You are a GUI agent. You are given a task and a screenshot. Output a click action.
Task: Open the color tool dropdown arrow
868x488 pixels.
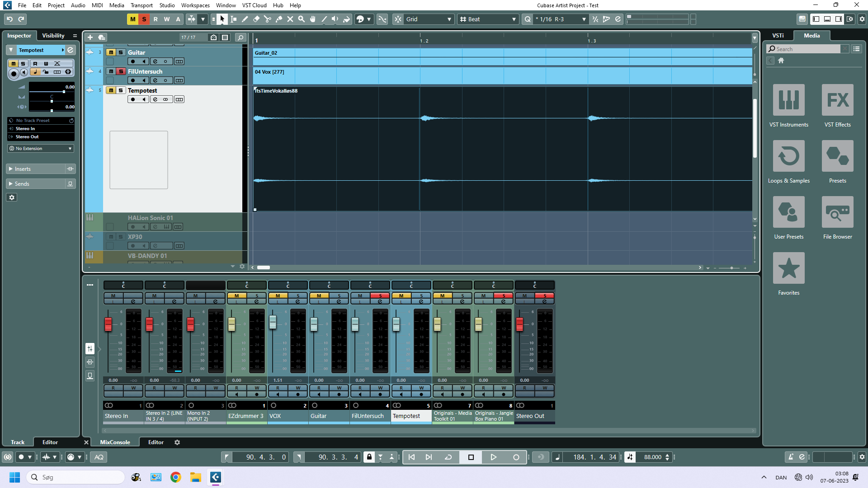point(368,19)
